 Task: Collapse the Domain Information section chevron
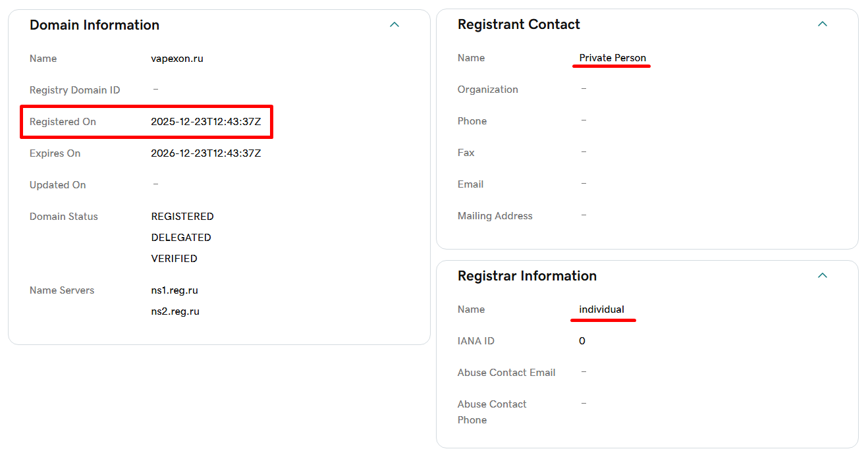(394, 25)
